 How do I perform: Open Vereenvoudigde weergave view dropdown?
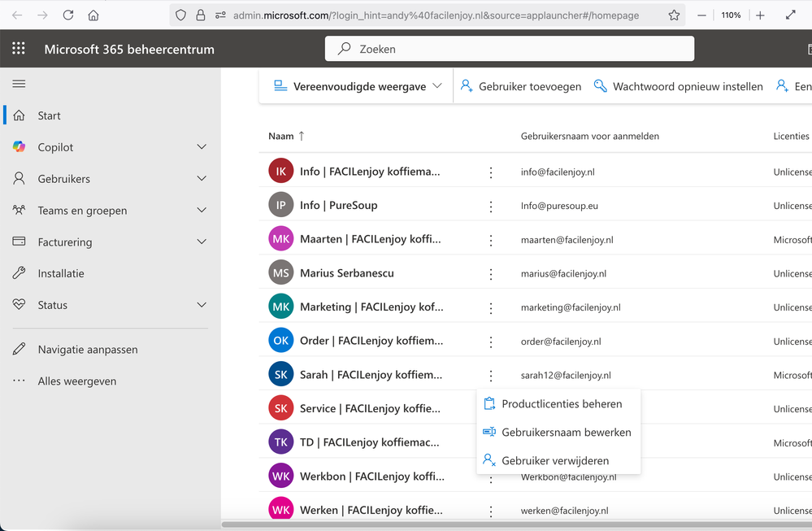pyautogui.click(x=358, y=86)
